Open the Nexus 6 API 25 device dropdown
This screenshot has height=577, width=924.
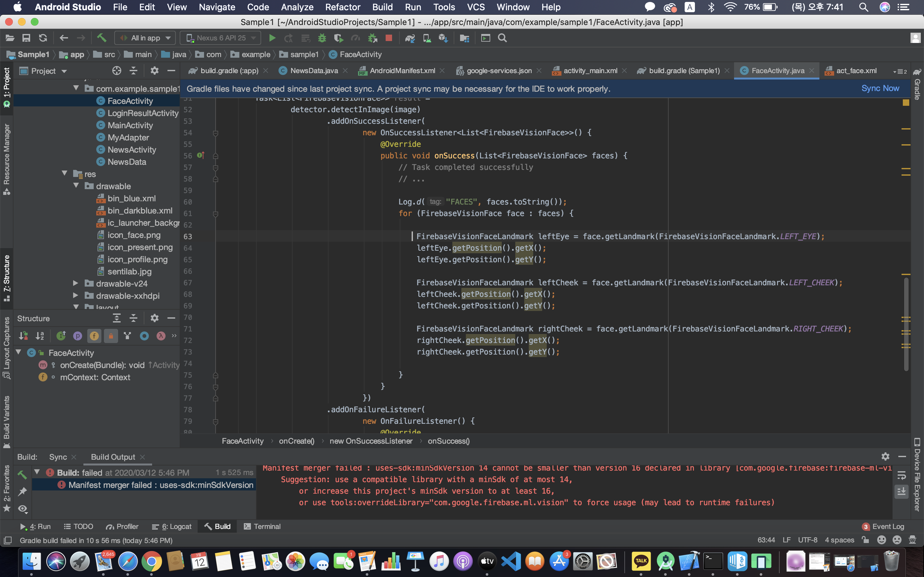221,38
